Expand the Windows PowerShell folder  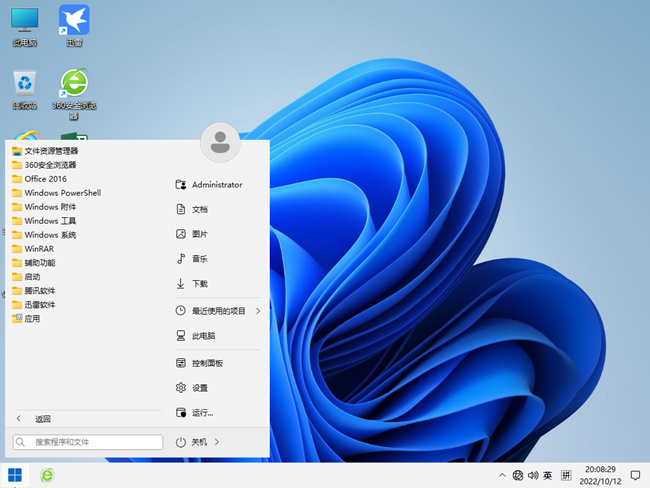(57, 193)
